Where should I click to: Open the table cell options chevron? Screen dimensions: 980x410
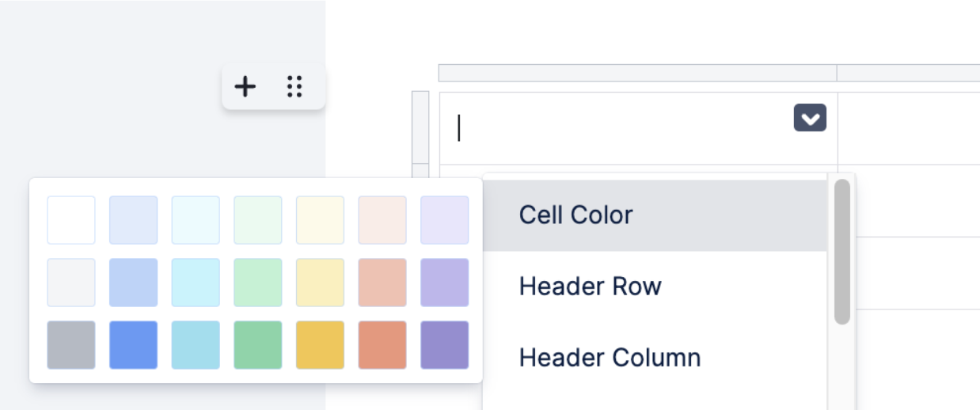click(x=810, y=118)
